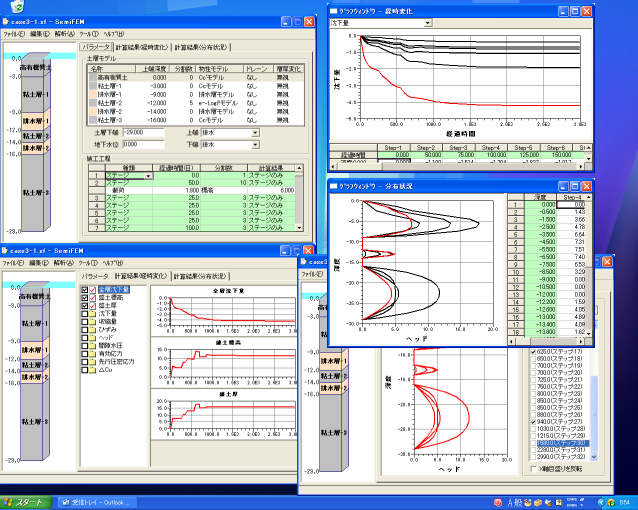638x510 pixels.
Task: Click folder icon beside 沈下量 tree item
Action: [93, 314]
